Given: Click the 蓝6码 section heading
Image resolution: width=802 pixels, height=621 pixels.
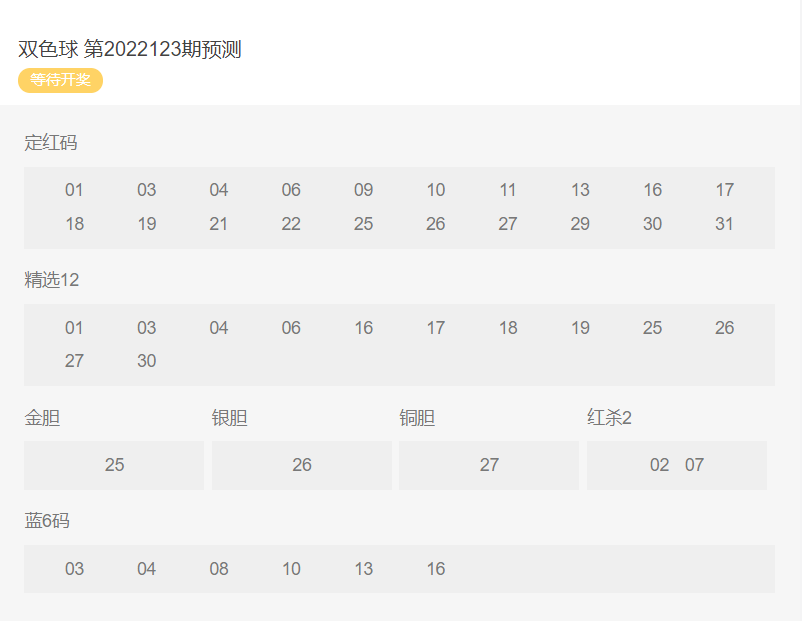Looking at the screenshot, I should pos(47,521).
